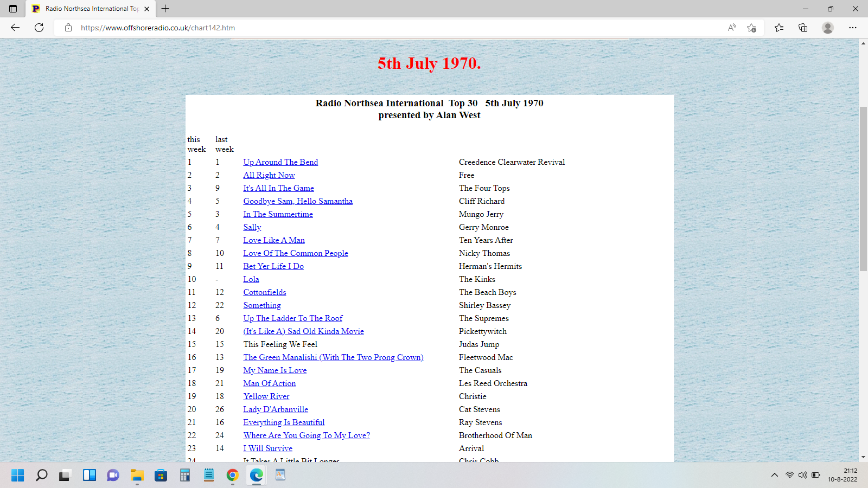Open the read aloud icon

pyautogui.click(x=732, y=28)
